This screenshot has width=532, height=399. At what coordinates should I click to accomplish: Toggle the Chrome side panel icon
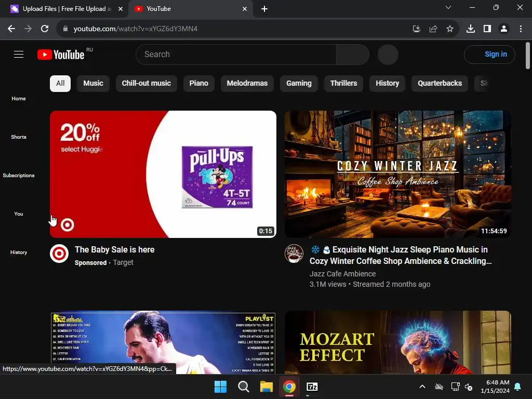click(487, 29)
